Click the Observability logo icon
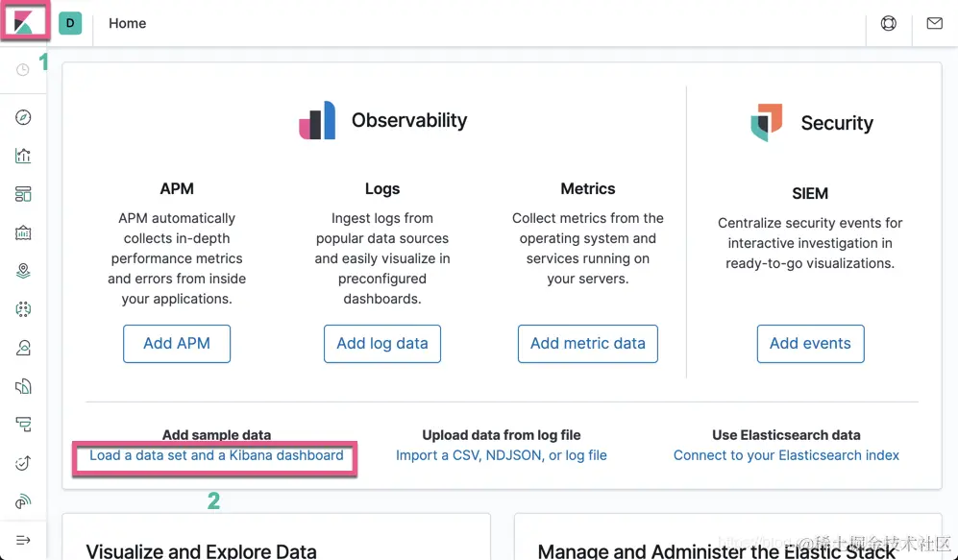 (317, 120)
